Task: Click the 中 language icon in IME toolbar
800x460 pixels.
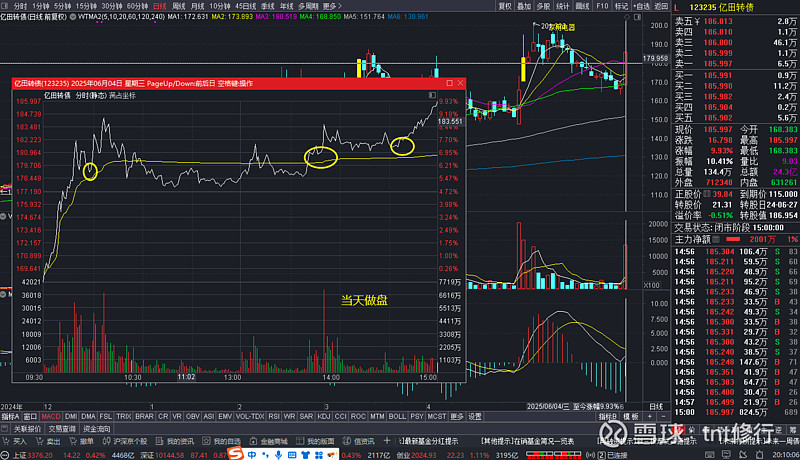Action: pos(252,454)
